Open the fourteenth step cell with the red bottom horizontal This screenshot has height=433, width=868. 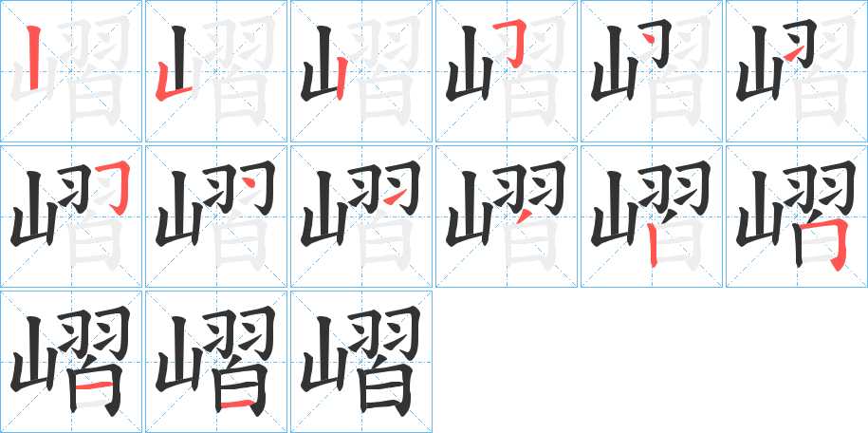[216, 362]
